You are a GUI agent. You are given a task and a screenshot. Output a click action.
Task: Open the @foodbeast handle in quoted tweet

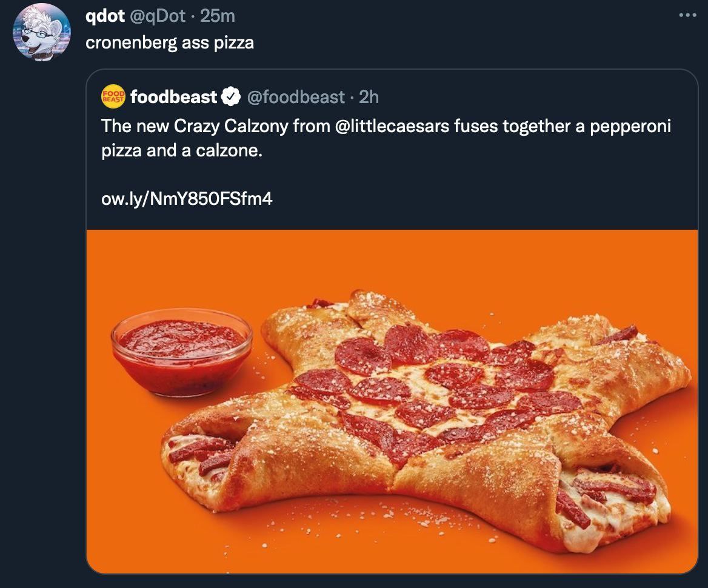click(295, 96)
